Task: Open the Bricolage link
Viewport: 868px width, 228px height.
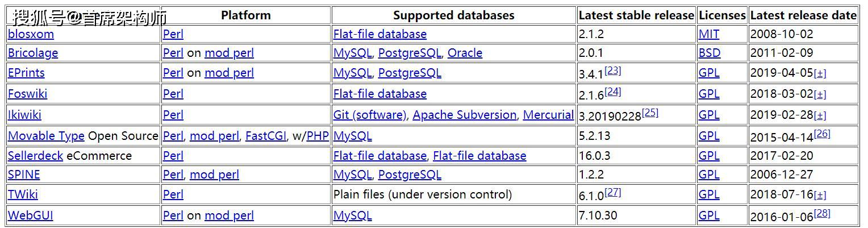Action: (33, 53)
